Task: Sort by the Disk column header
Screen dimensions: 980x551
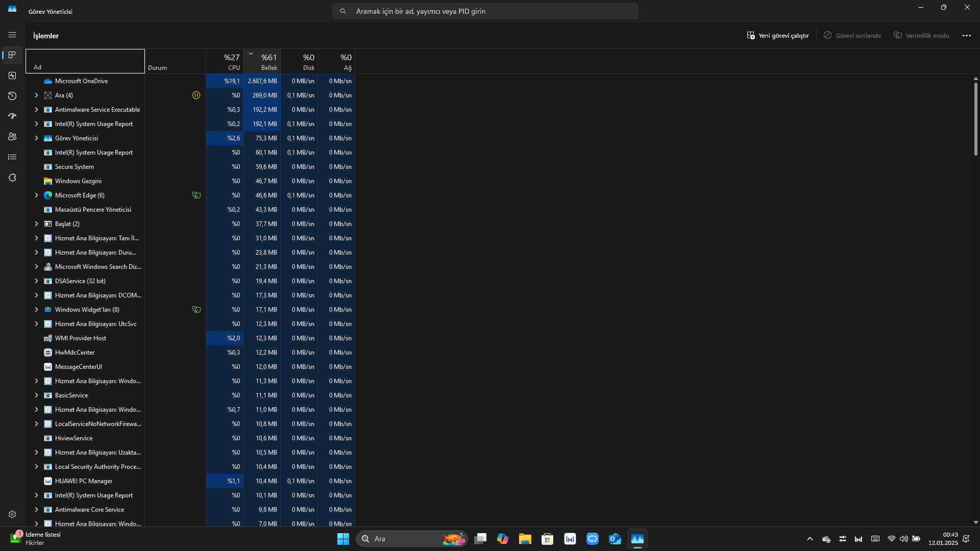Action: [x=299, y=61]
